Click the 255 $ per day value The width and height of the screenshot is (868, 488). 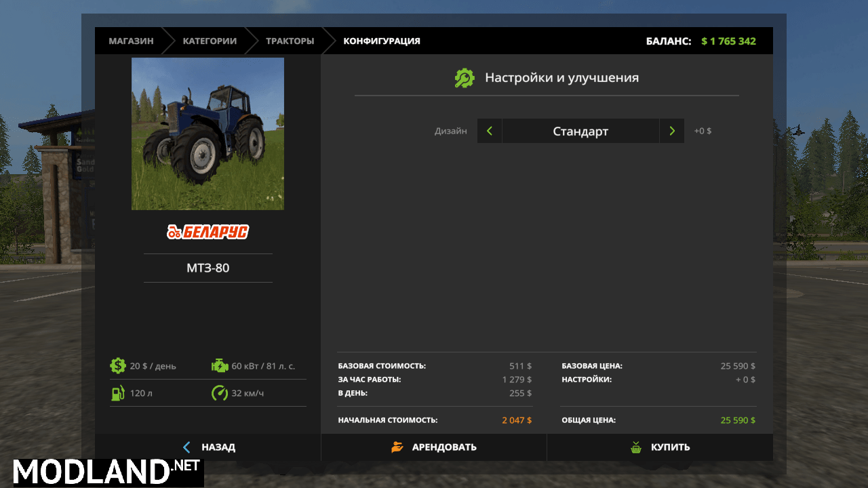[521, 393]
